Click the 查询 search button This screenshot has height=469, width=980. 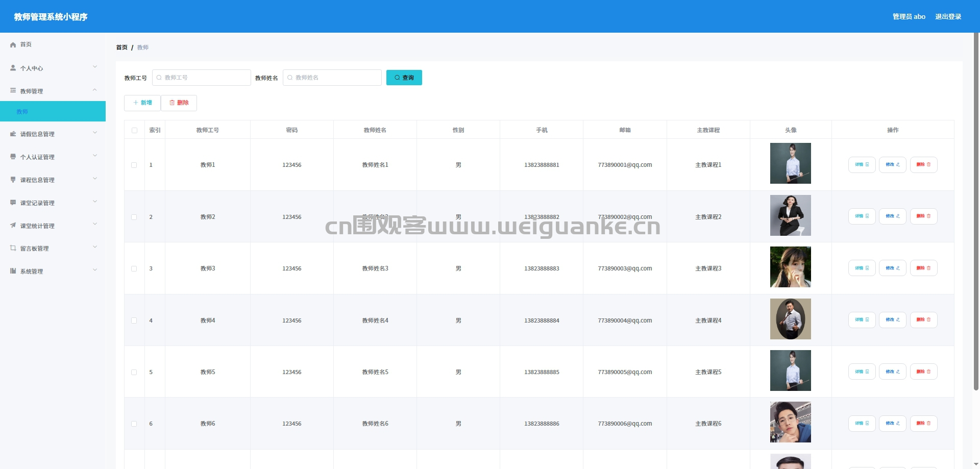click(x=404, y=78)
